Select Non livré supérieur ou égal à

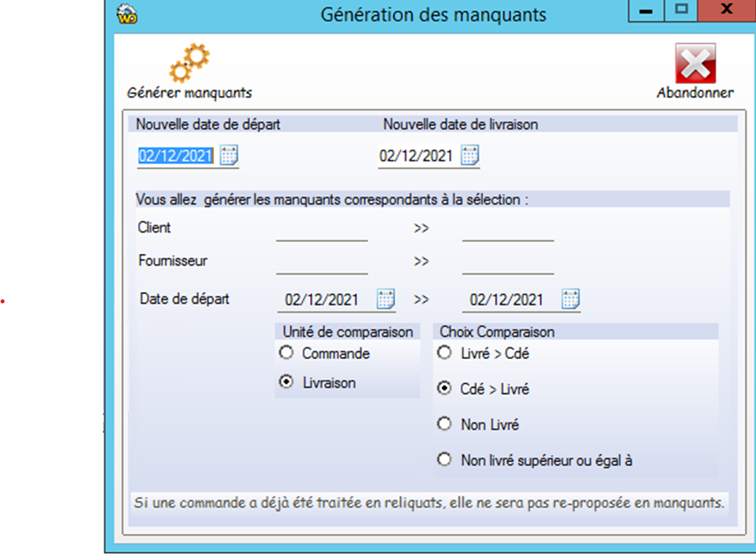(444, 460)
